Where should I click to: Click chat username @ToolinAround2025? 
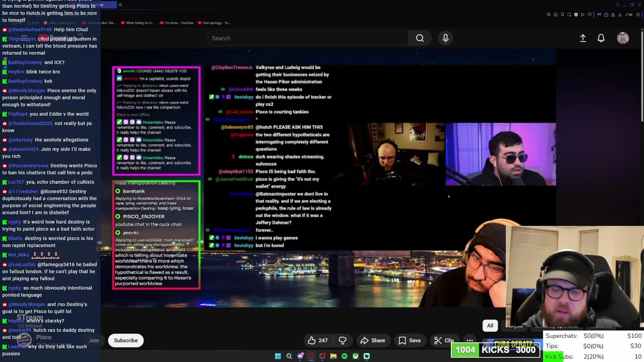pyautogui.click(x=30, y=123)
